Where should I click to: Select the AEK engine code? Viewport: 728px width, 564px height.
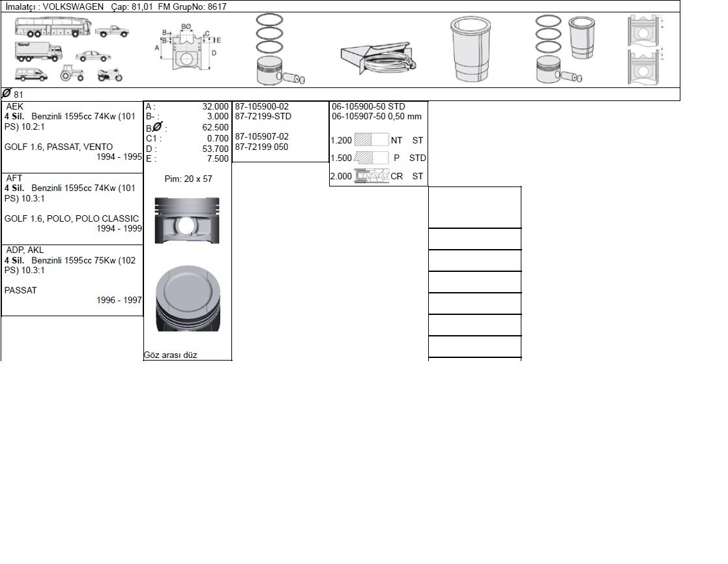[14, 106]
